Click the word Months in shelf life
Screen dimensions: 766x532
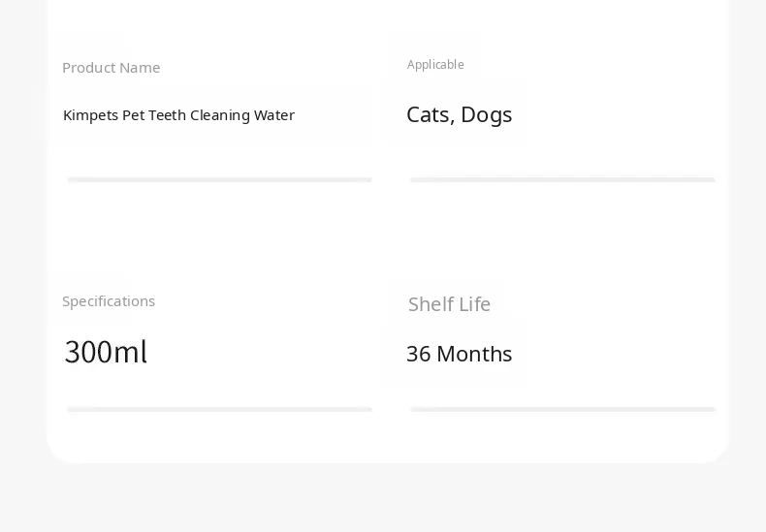pyautogui.click(x=474, y=354)
